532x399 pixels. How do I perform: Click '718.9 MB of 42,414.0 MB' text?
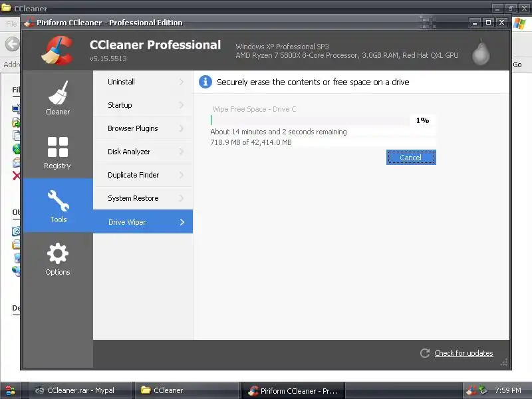[251, 142]
